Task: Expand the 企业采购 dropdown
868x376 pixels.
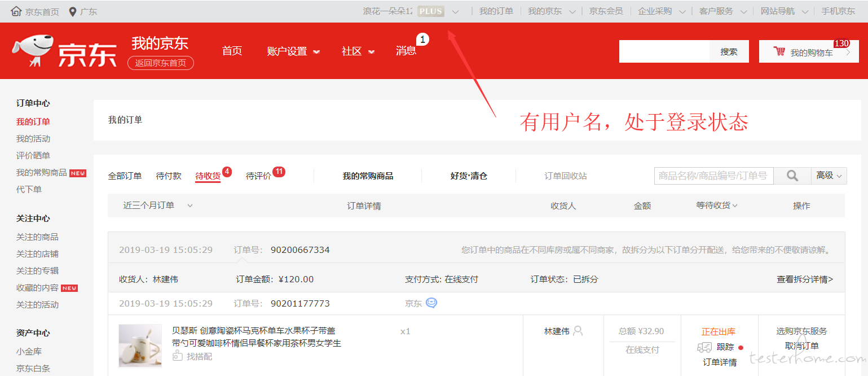Action: point(682,12)
